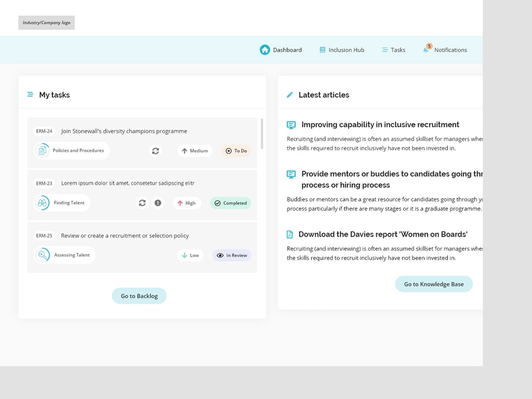Click the Assessing Talent magnifier icon

coord(42,255)
